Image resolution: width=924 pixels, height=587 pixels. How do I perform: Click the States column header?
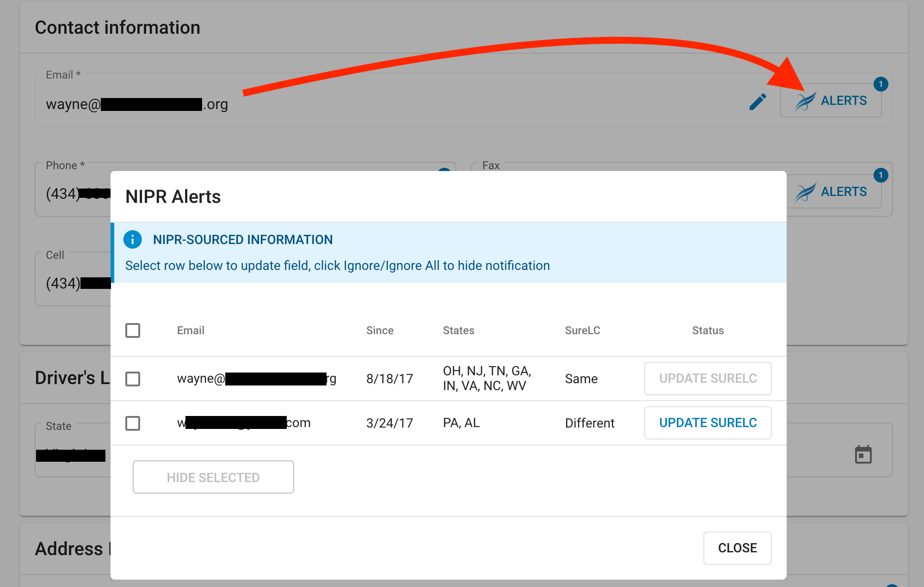[458, 330]
